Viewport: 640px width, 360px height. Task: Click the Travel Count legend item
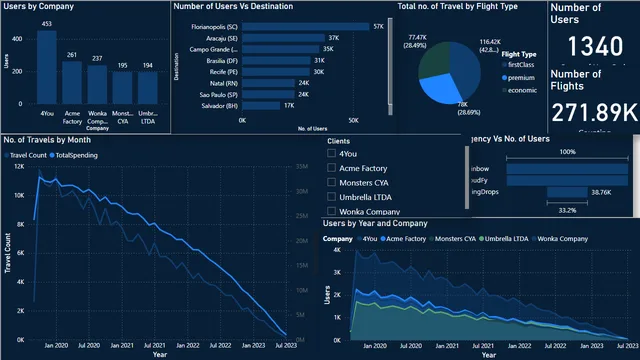tap(25, 155)
